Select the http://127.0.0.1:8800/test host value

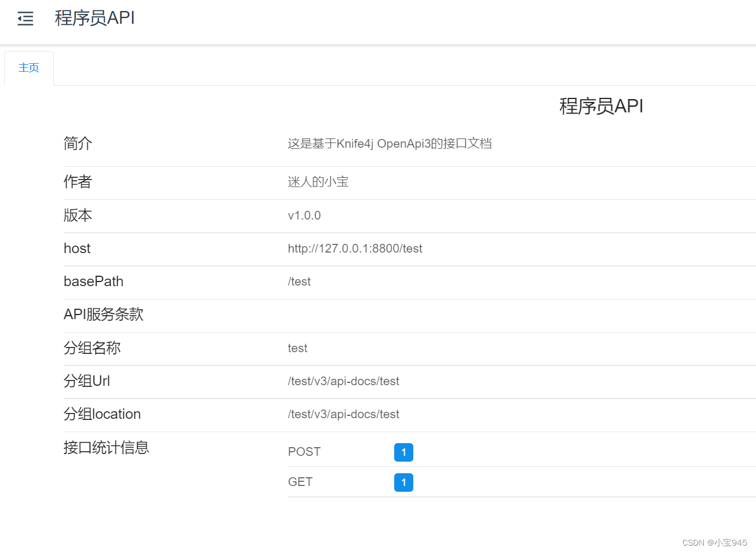[x=355, y=248]
